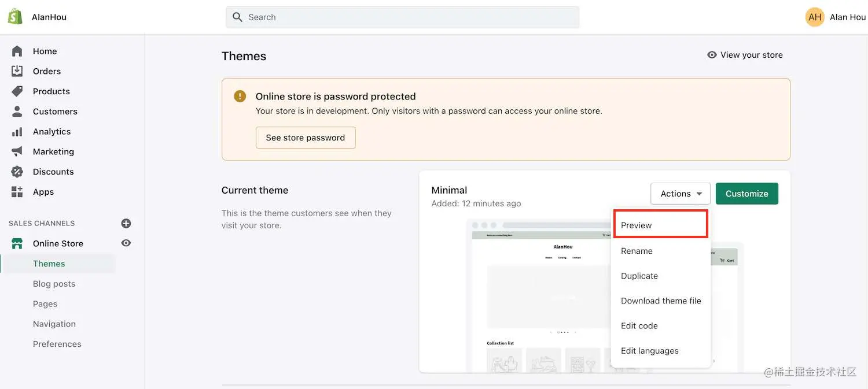
Task: Choose Preview from the theme actions menu
Action: [x=636, y=225]
